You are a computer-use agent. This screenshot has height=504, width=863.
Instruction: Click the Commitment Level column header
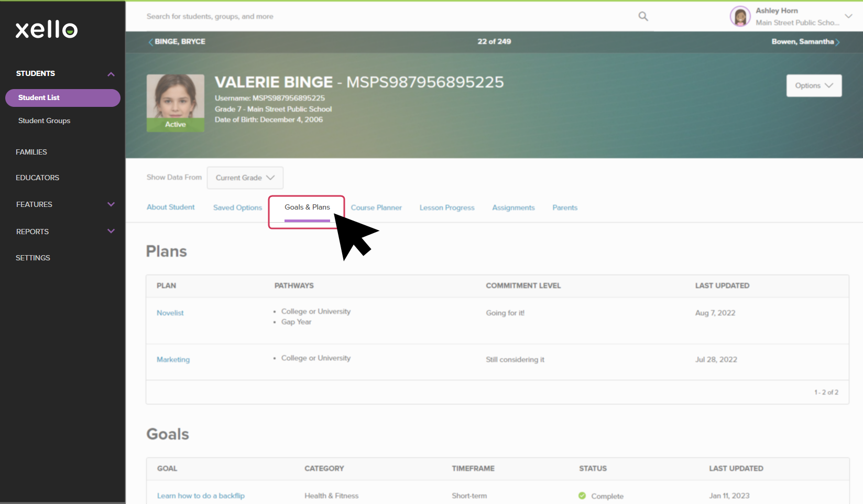click(x=523, y=286)
